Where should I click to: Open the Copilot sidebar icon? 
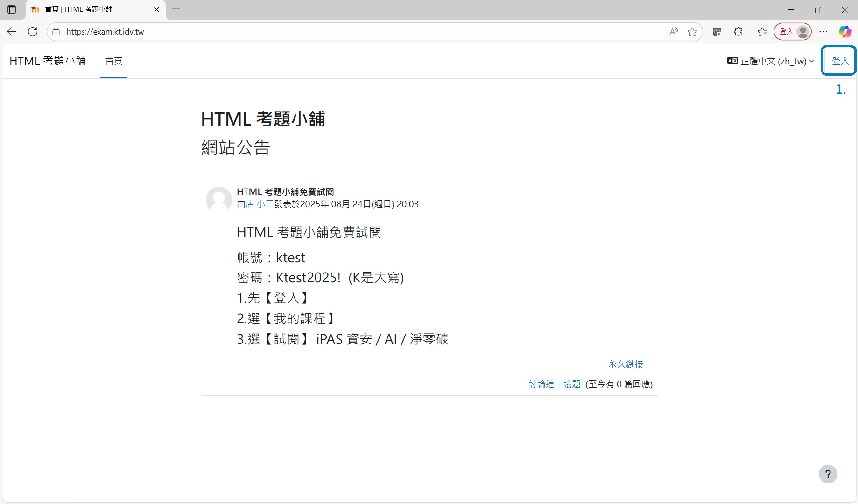[x=845, y=32]
